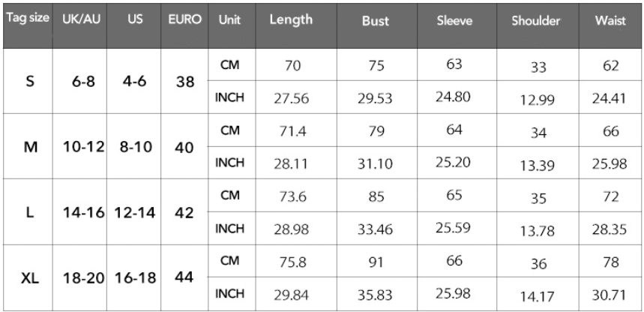Select the US size 12-14 cell

[136, 212]
